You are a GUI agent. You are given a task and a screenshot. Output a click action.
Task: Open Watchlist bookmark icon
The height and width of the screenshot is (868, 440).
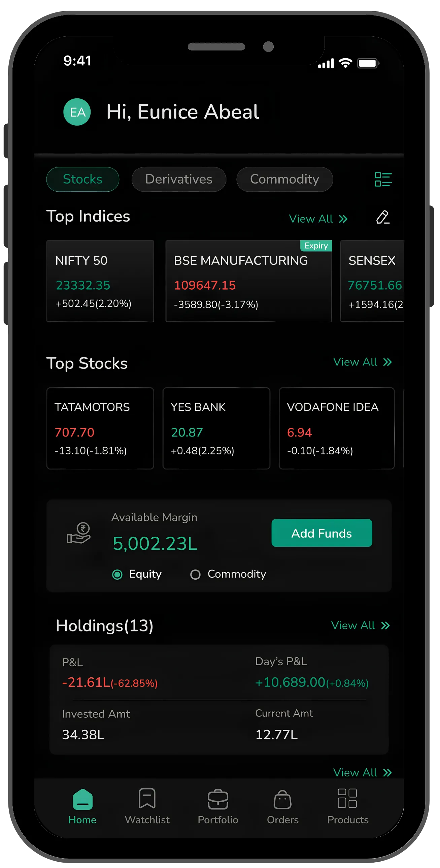pyautogui.click(x=147, y=798)
